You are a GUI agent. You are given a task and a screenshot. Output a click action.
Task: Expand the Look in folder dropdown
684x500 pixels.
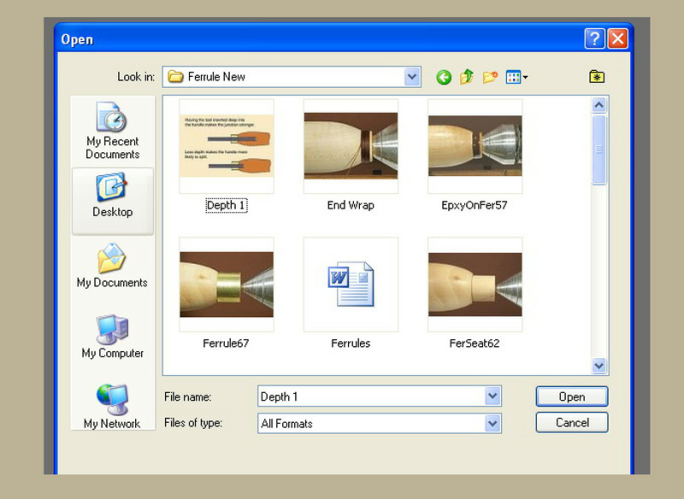412,77
